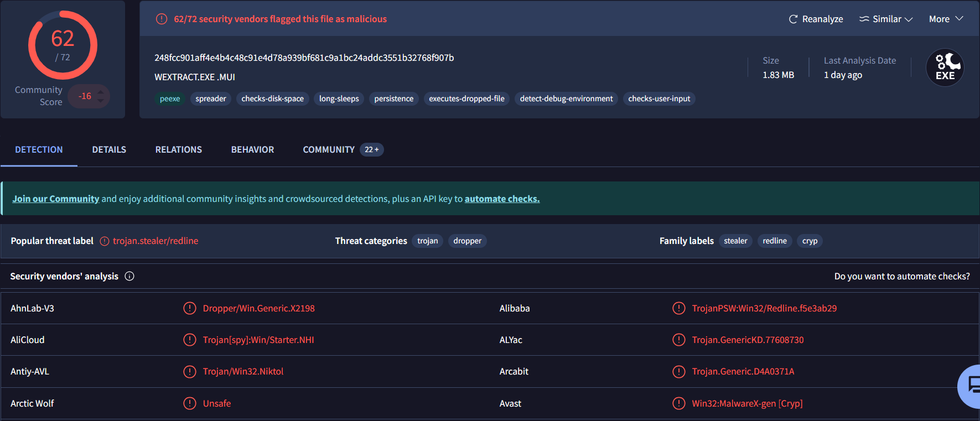Open the BEHAVIOR tab
Image resolution: width=980 pixels, height=421 pixels.
[252, 149]
